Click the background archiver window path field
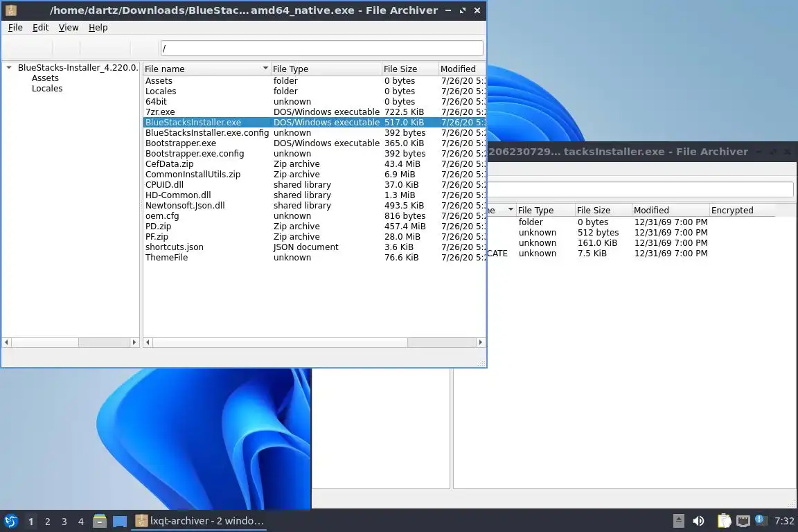This screenshot has width=798, height=532. pos(640,189)
